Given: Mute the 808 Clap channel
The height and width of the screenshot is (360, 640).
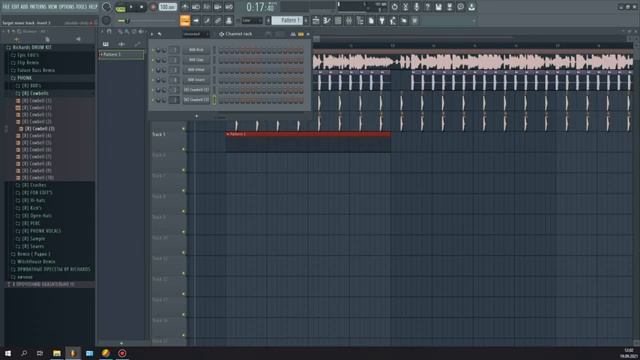Looking at the screenshot, I should 153,60.
